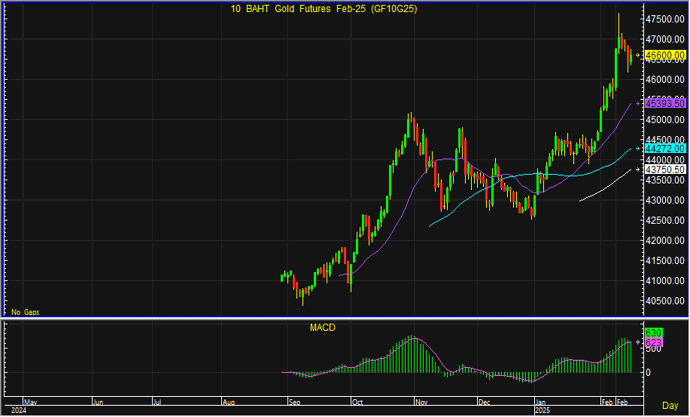Click the 2025 year marker on the time axis
This screenshot has width=690, height=417.
(x=544, y=410)
